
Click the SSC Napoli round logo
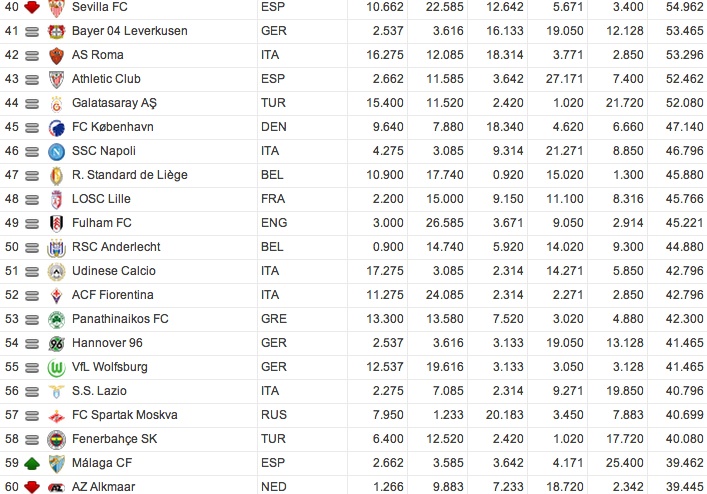coord(57,151)
